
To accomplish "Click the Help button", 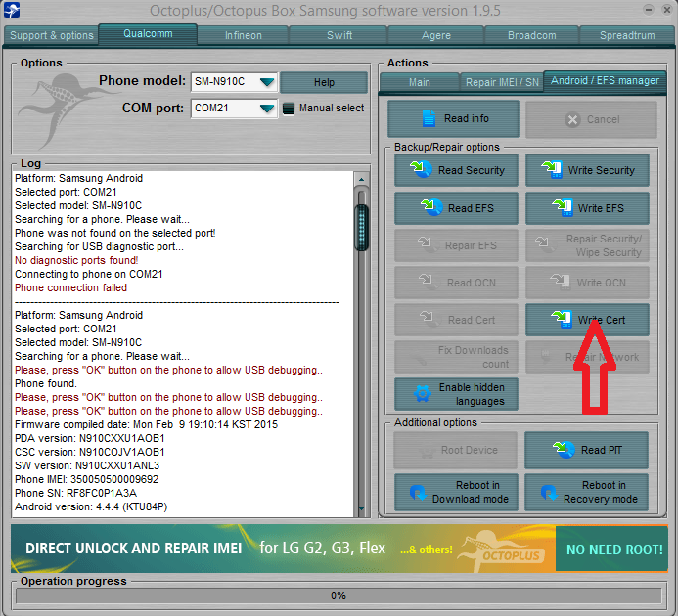I will pos(324,82).
